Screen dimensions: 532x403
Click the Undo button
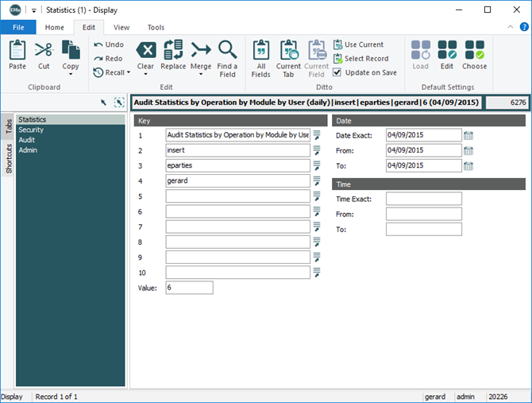109,45
